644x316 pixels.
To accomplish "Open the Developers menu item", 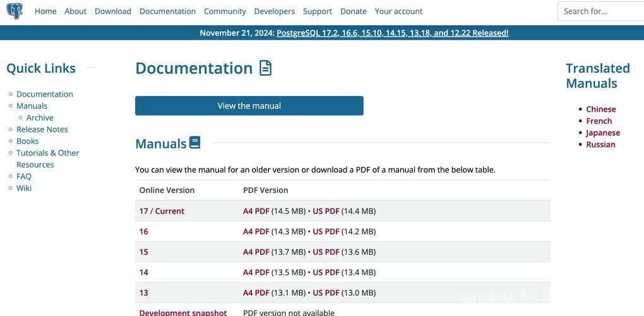I will point(275,11).
